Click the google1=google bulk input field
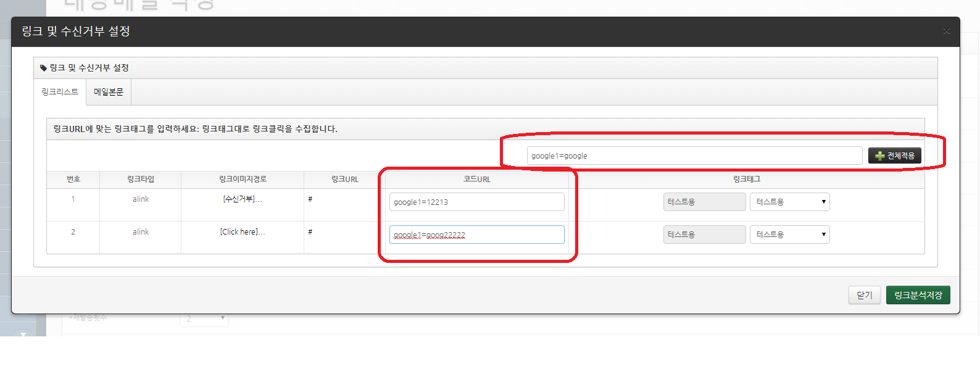Image resolution: width=980 pixels, height=366 pixels. [x=694, y=156]
